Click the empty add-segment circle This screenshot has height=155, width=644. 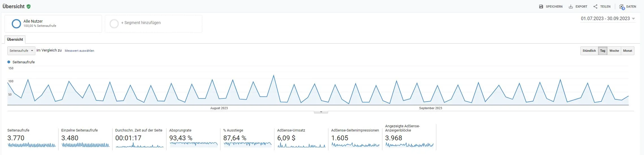(114, 24)
